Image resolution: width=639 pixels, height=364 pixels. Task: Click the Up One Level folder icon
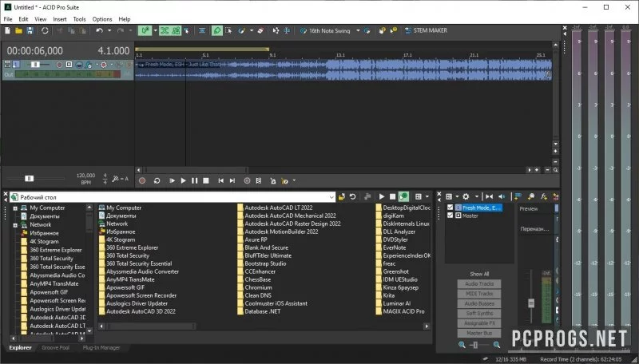coord(342,197)
